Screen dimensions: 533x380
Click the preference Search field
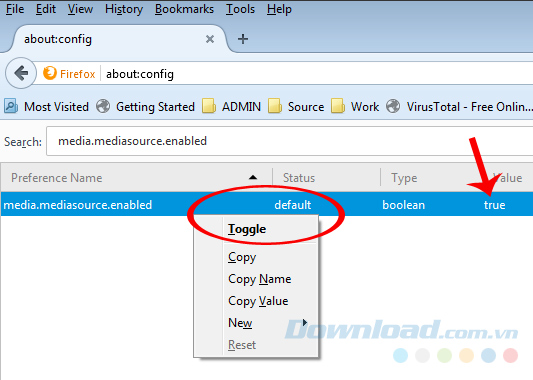pos(290,141)
